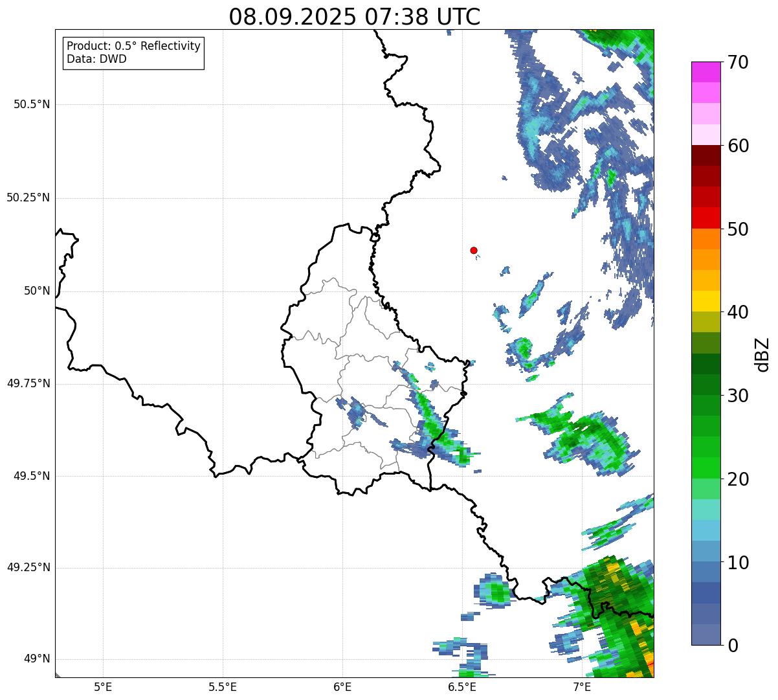Click the bright red colorbar segment above 50
Image resolution: width=778 pixels, height=700 pixels.
(706, 218)
